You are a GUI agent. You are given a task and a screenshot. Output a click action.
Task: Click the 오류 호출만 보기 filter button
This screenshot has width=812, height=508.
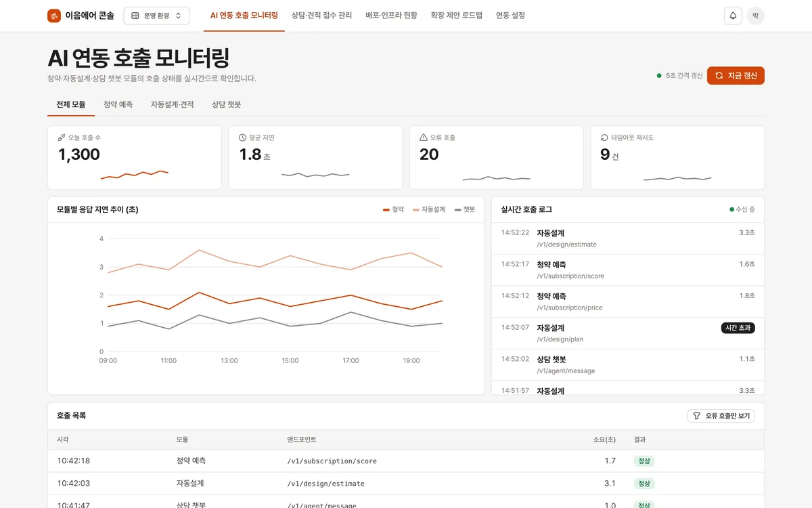721,416
